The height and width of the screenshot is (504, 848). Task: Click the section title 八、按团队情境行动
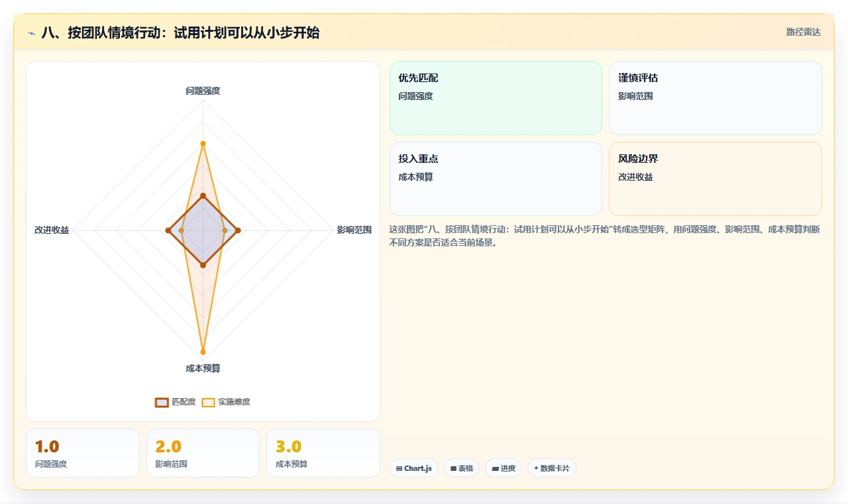pos(180,32)
